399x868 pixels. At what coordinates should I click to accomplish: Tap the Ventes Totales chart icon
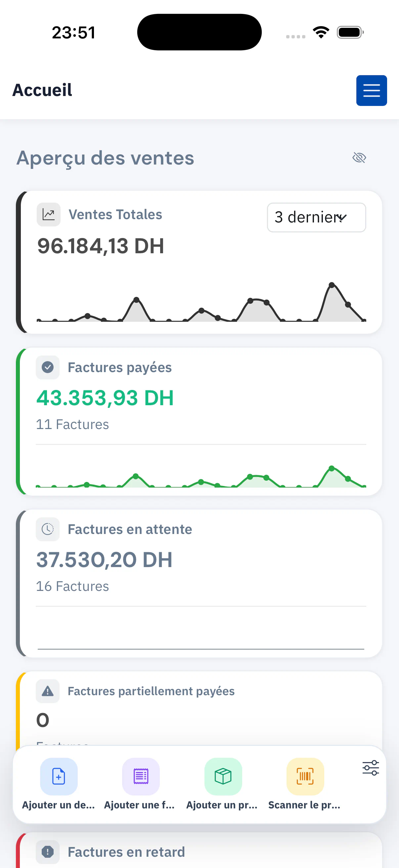49,214
